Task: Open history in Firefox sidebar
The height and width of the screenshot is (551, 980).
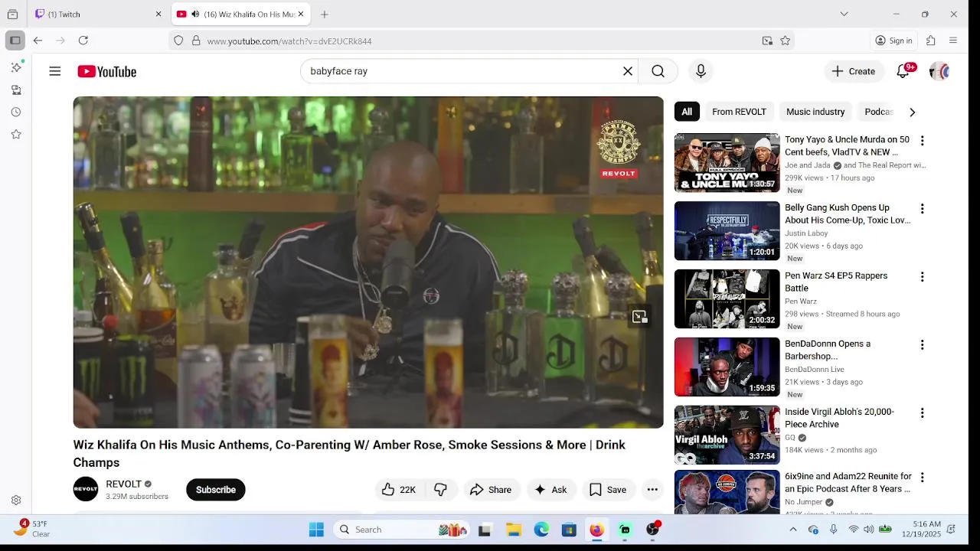Action: [x=16, y=112]
